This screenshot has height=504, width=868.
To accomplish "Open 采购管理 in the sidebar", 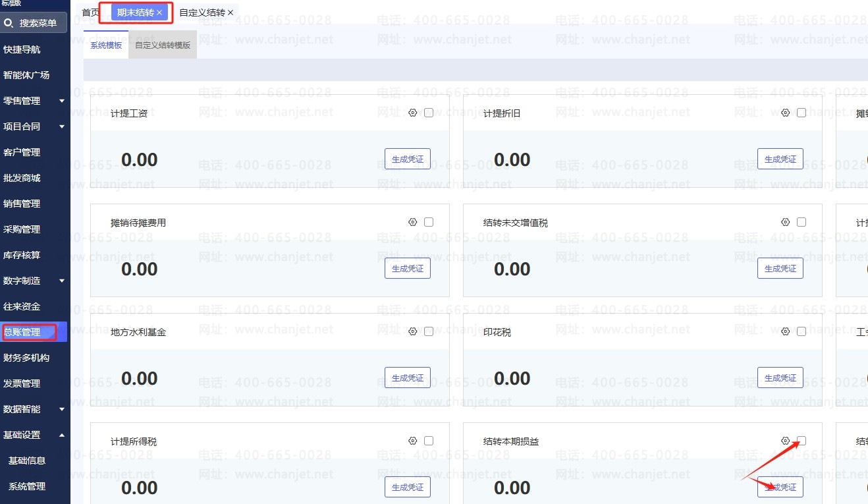I will [x=22, y=229].
